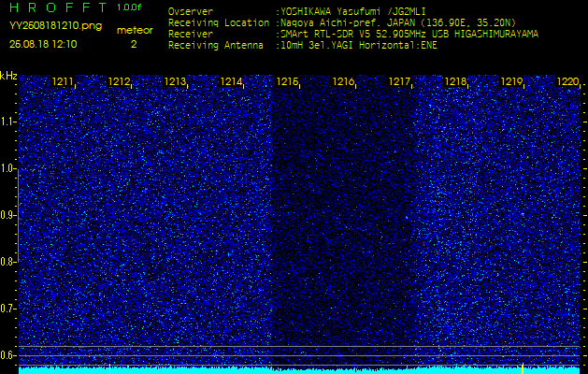Select observer name YOSHIKAWA Yasufumi /JG2MLI
Screen dimensions: 588x374
352,11
